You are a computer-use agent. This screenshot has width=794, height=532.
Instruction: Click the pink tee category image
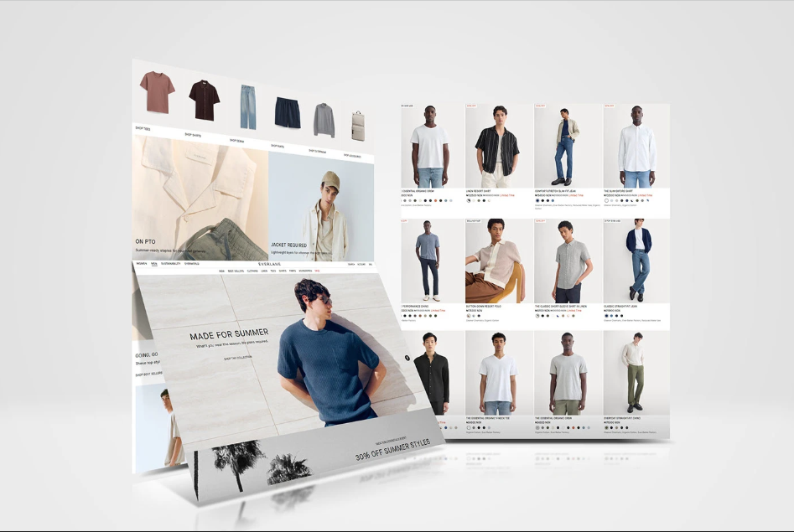point(158,92)
